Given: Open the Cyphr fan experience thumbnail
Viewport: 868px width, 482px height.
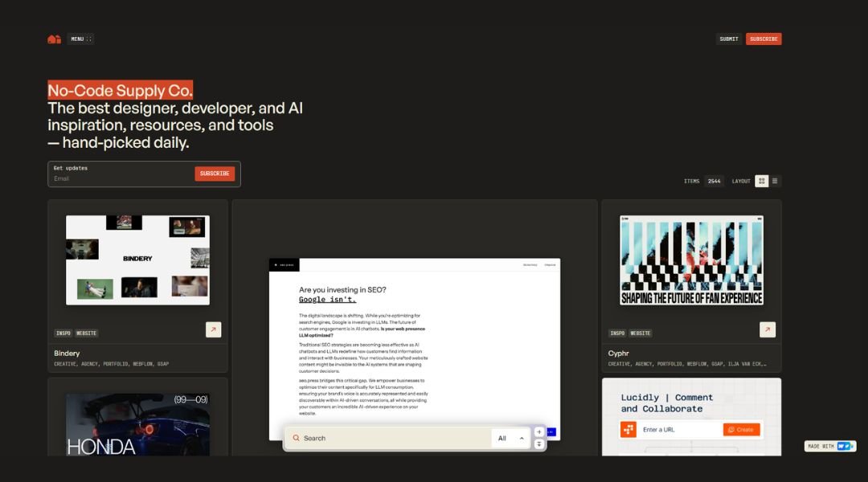Looking at the screenshot, I should [x=691, y=259].
